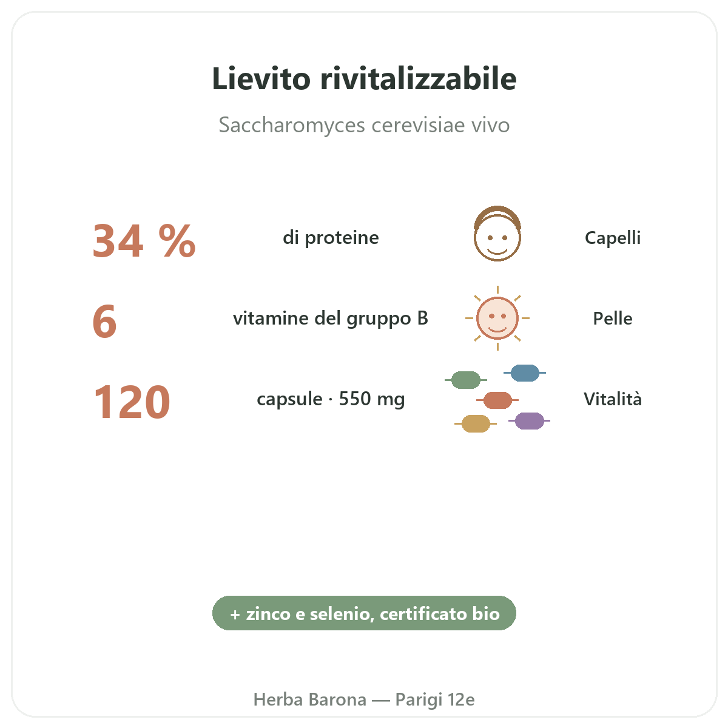
Task: Select the purple capsule icon
Action: pyautogui.click(x=529, y=420)
